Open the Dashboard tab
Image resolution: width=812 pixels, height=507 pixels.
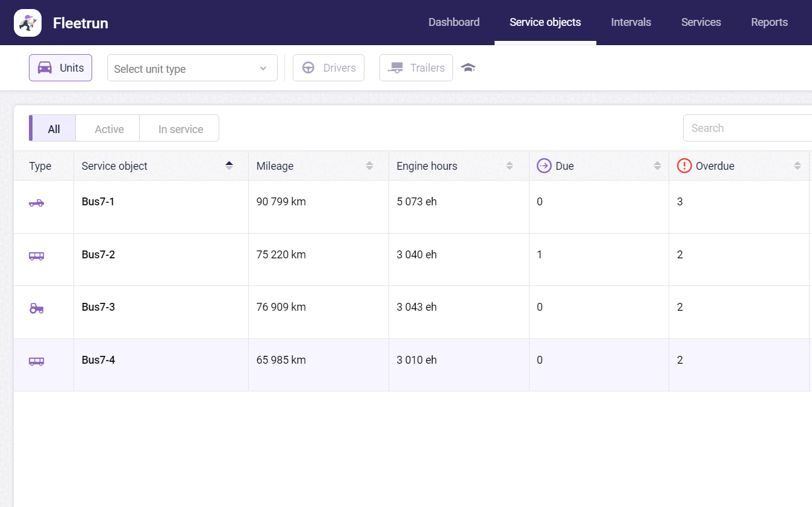[x=454, y=22]
